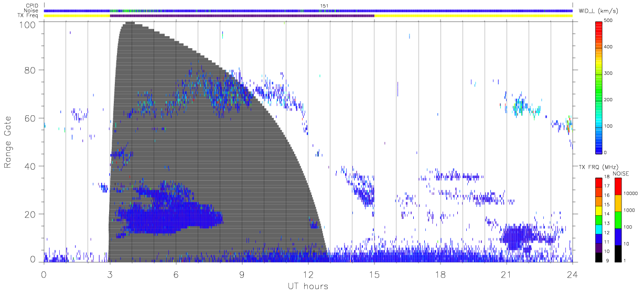Click the TX frequency legend label '14'
The image size is (644, 297).
pyautogui.click(x=607, y=215)
